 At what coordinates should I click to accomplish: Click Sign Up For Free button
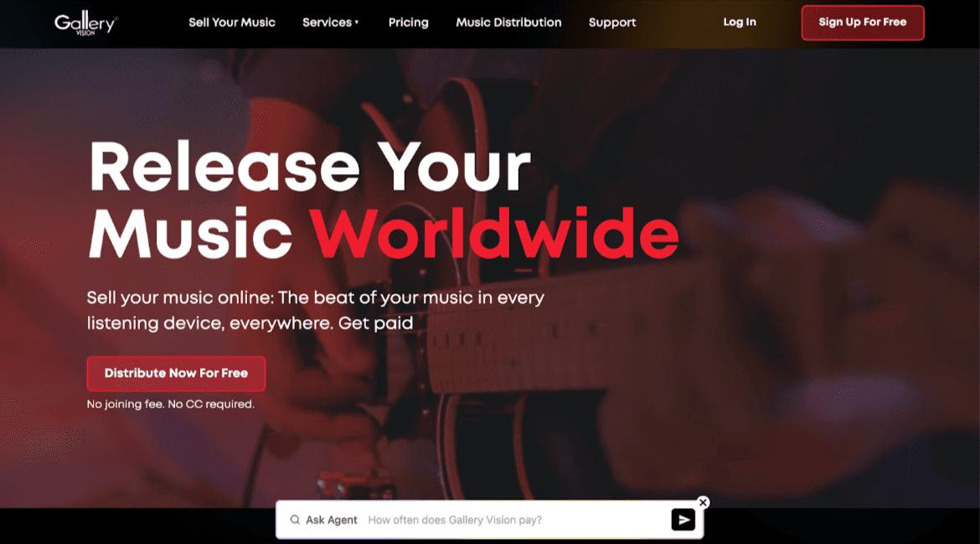tap(863, 23)
